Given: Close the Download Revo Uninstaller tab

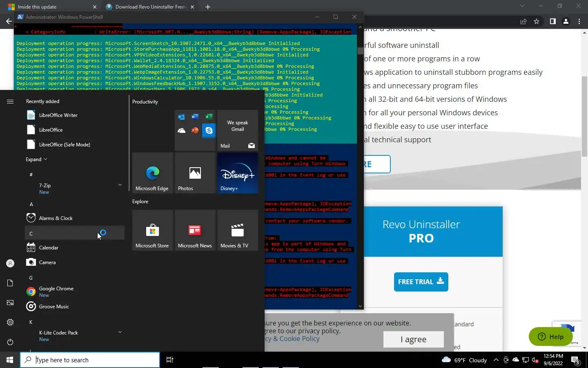Looking at the screenshot, I should coord(192,7).
